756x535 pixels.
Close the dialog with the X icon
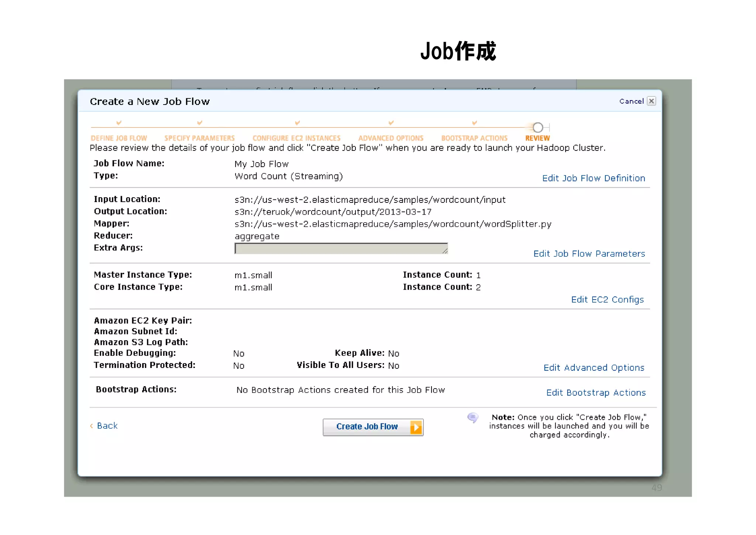(652, 101)
